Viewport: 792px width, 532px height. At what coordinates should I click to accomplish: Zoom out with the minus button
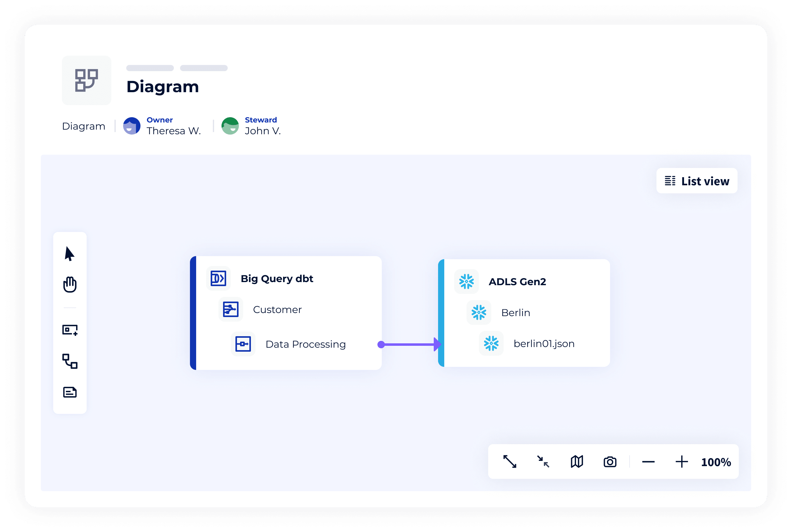pyautogui.click(x=648, y=462)
